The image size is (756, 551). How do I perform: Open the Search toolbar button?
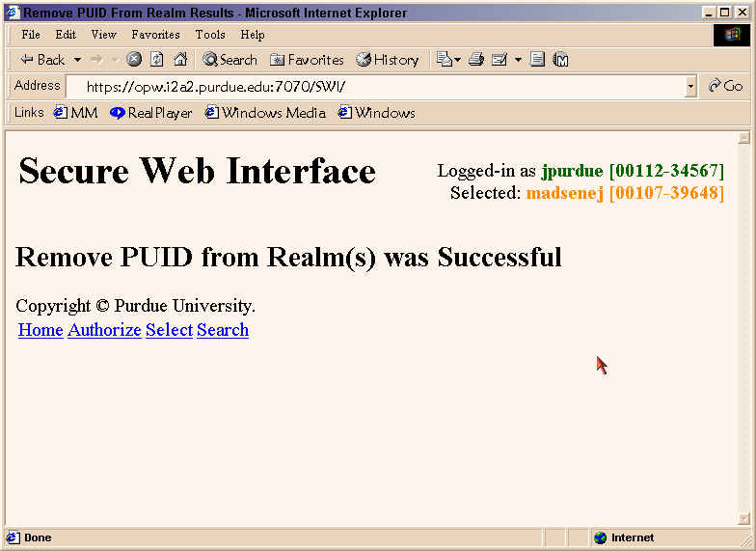pyautogui.click(x=229, y=60)
